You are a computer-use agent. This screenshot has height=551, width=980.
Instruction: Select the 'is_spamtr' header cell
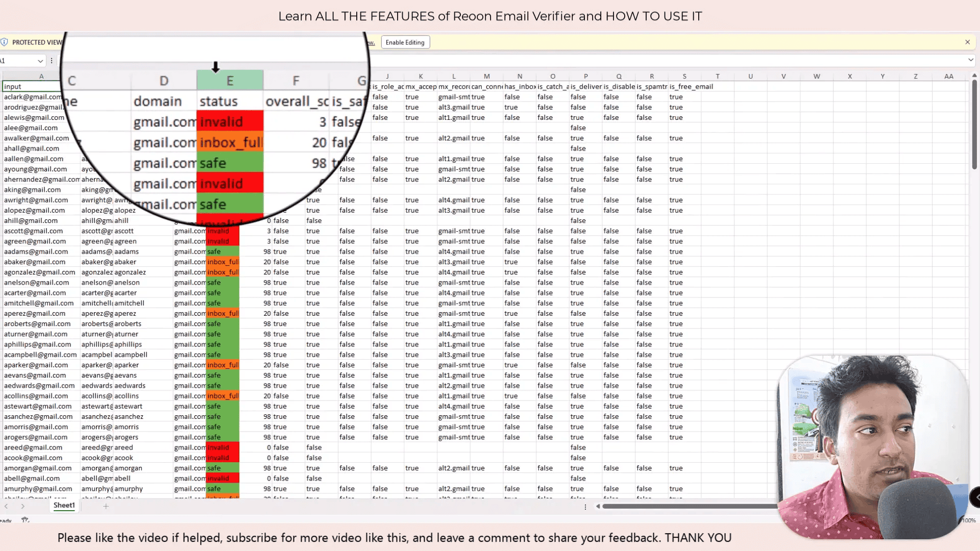click(652, 87)
